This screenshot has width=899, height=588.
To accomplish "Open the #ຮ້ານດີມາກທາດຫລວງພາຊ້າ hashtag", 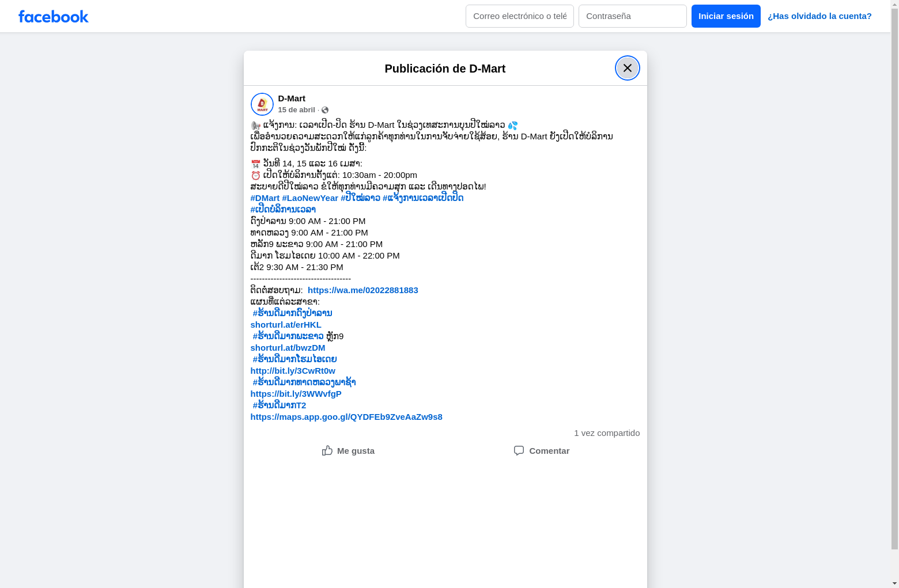I will point(304,382).
